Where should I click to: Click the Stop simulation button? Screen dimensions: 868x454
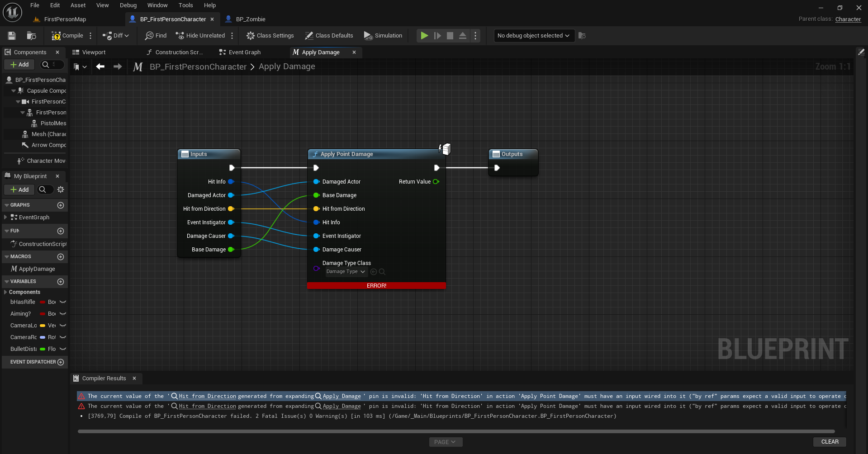[450, 36]
